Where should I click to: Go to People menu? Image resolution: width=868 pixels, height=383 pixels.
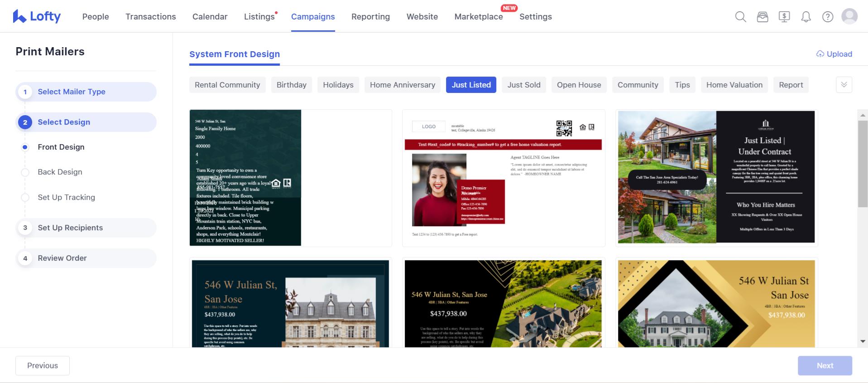pyautogui.click(x=96, y=17)
